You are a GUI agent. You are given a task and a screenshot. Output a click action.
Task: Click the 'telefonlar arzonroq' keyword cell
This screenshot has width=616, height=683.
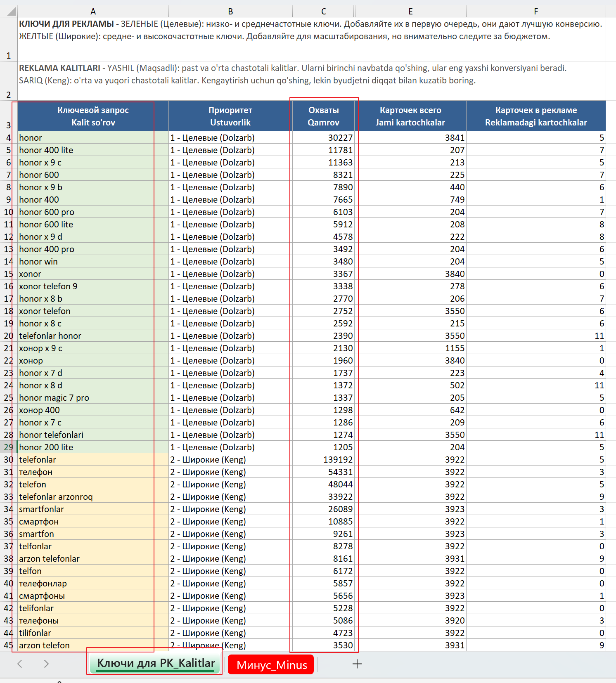coord(93,496)
